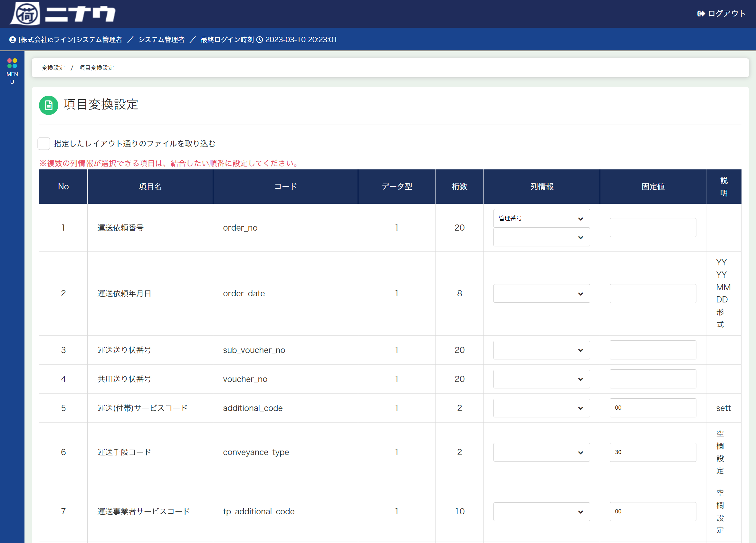Click the logout arrow icon
Image resolution: width=756 pixels, height=543 pixels.
[x=701, y=14]
